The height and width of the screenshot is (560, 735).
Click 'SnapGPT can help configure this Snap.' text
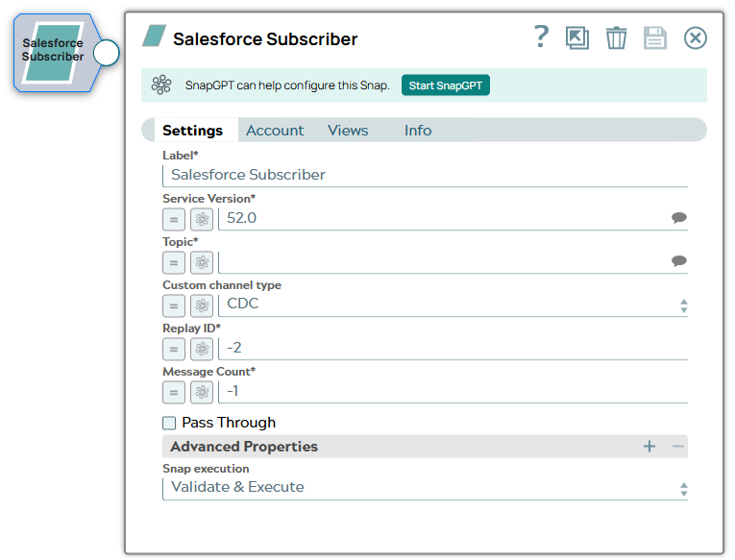[287, 85]
